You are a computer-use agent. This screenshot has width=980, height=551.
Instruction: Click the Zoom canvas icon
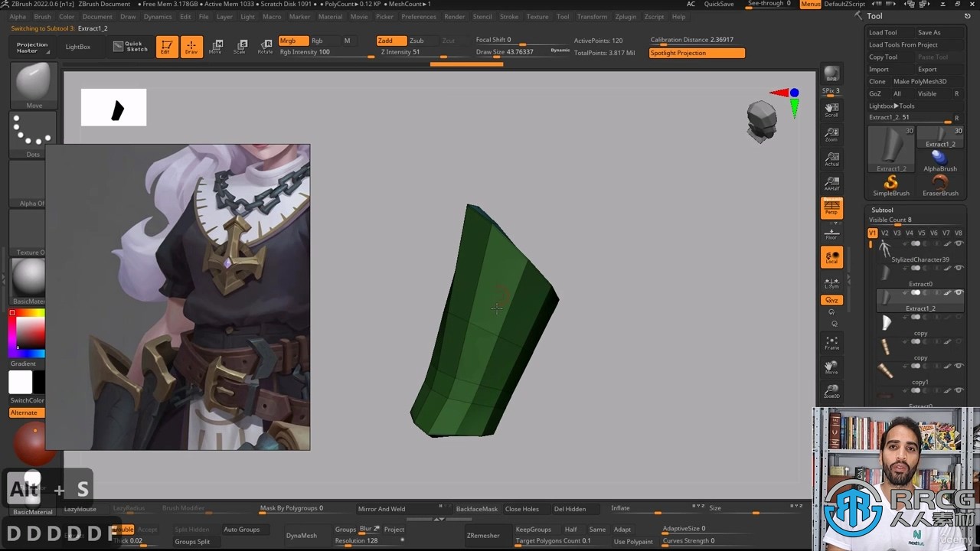click(831, 135)
